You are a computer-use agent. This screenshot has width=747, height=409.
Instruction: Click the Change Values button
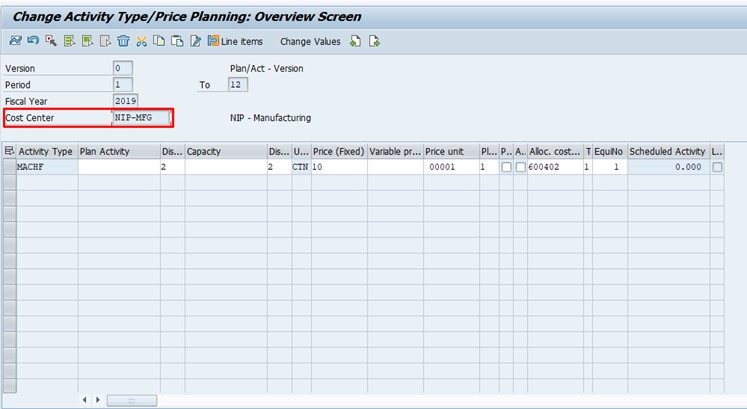click(310, 41)
